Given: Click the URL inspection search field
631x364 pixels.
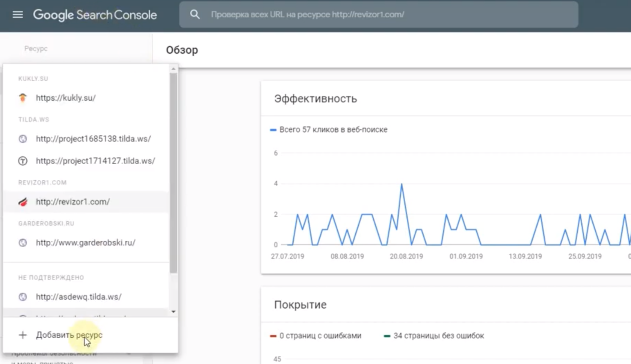Looking at the screenshot, I should (x=379, y=14).
